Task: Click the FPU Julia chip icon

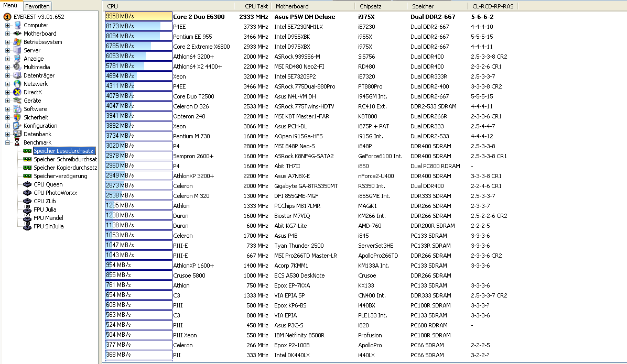Action: [27, 209]
